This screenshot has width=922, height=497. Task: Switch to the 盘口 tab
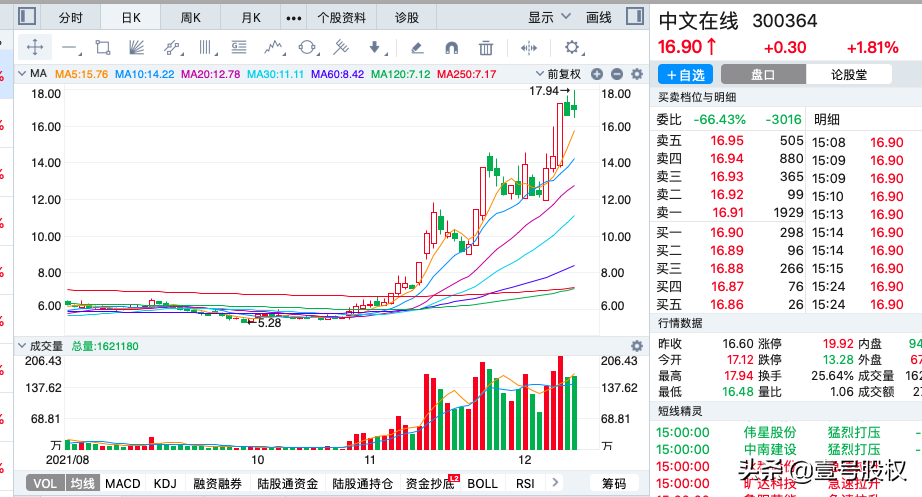763,75
